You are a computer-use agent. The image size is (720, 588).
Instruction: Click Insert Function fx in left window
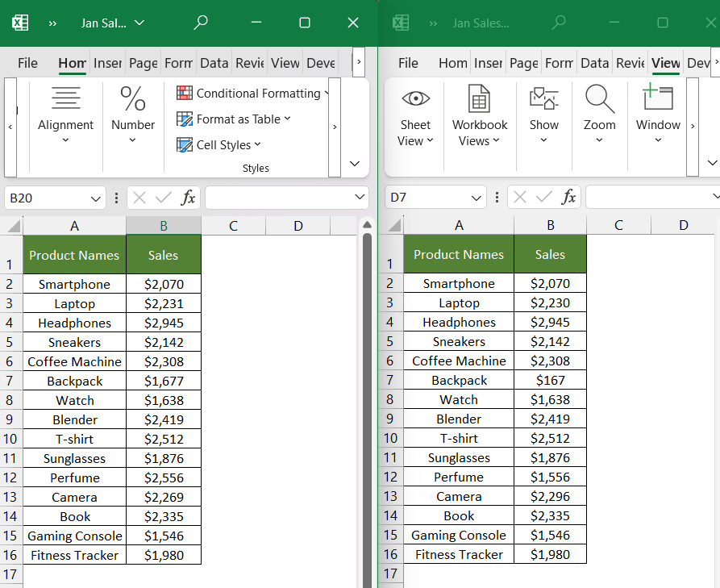click(x=188, y=198)
